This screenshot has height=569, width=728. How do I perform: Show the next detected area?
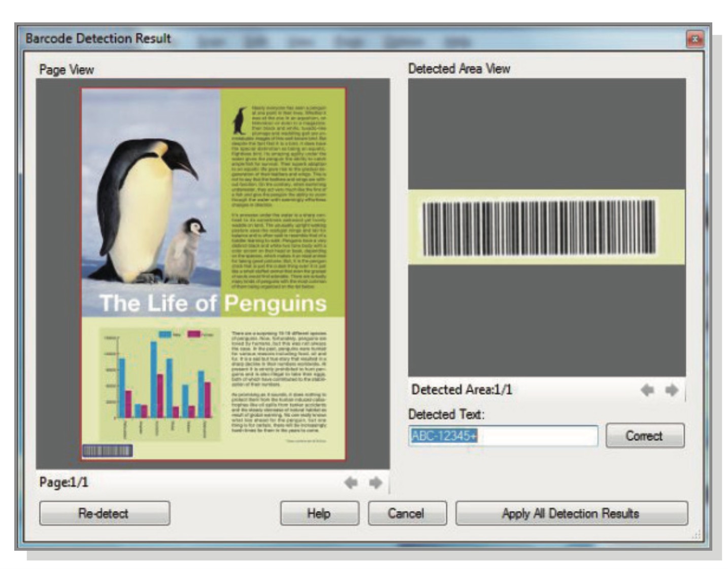(x=672, y=390)
